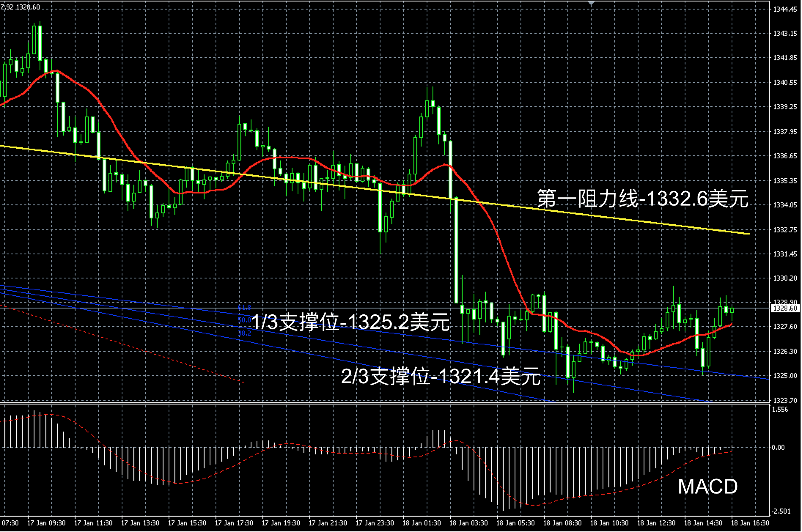The image size is (802, 532).
Task: Click the 1323.70 price axis label
Action: coord(785,400)
